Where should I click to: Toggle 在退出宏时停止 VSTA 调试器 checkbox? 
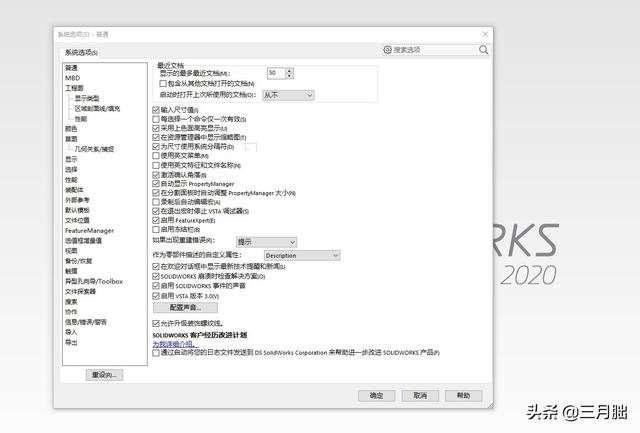pos(156,211)
